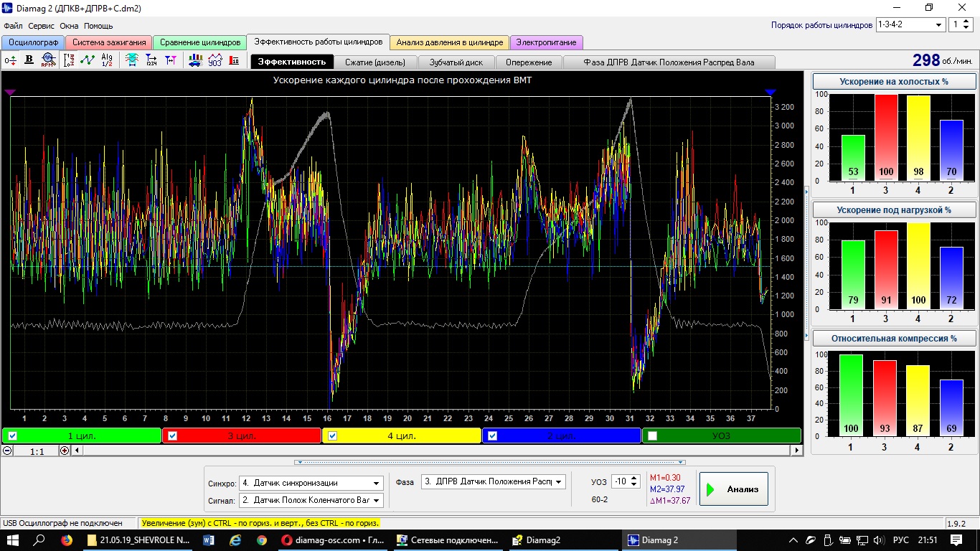This screenshot has height=551, width=980.
Task: Open the Сервис menu
Action: point(42,26)
